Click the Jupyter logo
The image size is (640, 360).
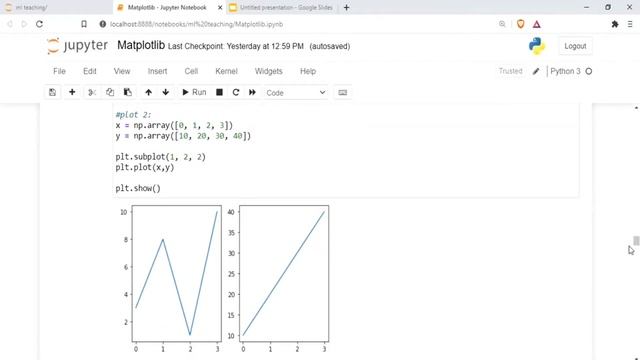coord(77,46)
